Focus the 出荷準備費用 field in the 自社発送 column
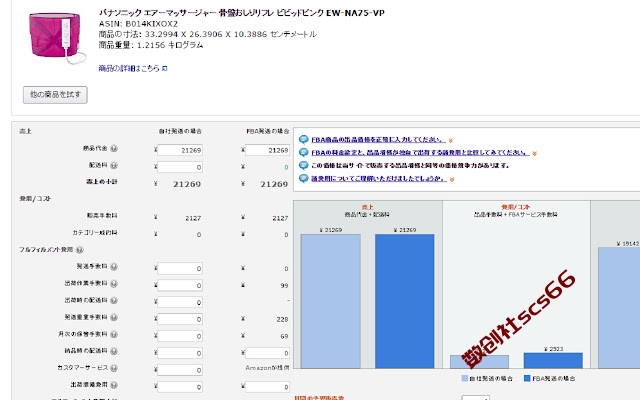Viewport: 640px width, 400px height. coord(180,387)
